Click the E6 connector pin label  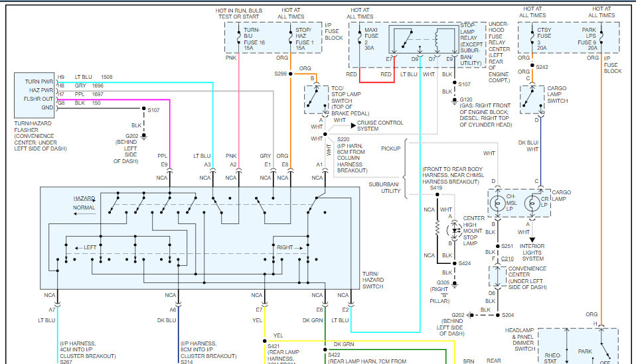click(319, 310)
